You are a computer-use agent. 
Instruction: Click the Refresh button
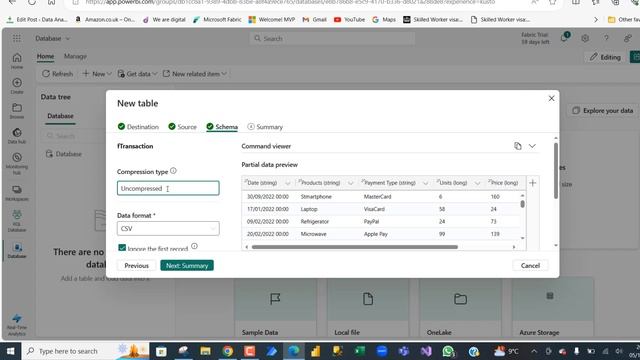(x=58, y=74)
